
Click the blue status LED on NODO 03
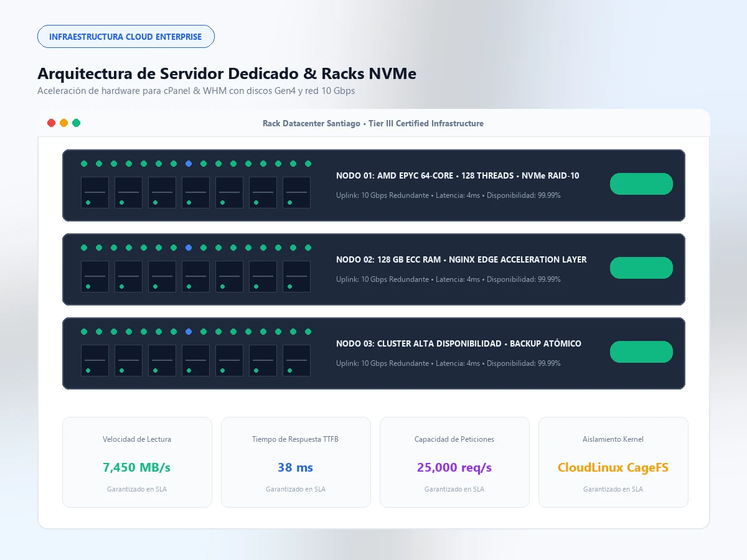(x=189, y=332)
